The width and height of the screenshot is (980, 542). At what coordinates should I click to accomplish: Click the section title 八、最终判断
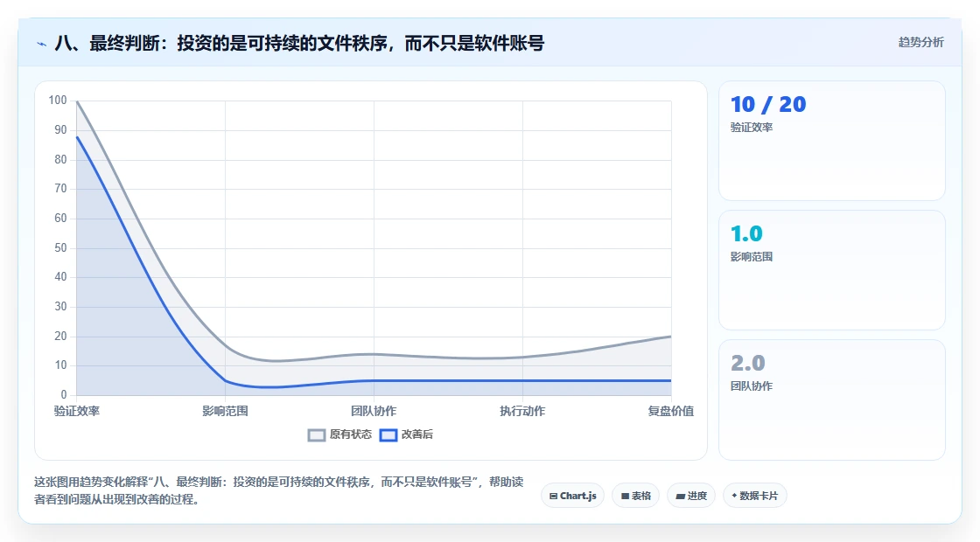pos(299,44)
